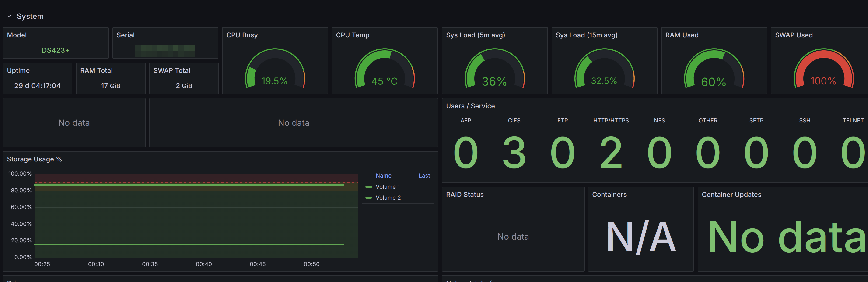Open the Container Updates panel title
The height and width of the screenshot is (282, 868).
click(x=731, y=194)
